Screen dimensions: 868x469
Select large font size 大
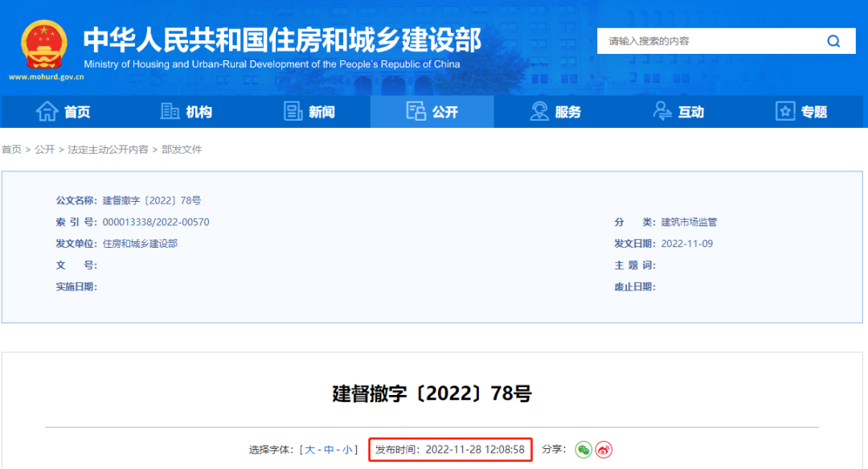[309, 450]
